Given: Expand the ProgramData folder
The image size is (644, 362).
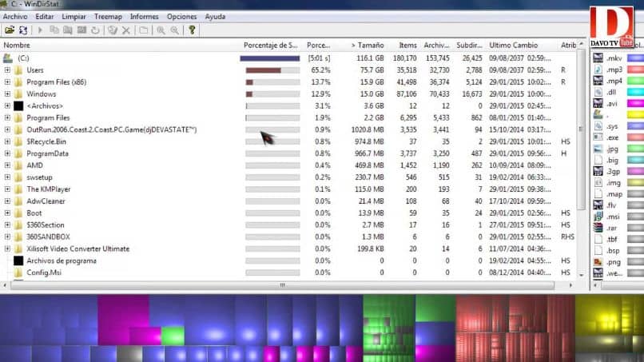Looking at the screenshot, I should [x=7, y=153].
